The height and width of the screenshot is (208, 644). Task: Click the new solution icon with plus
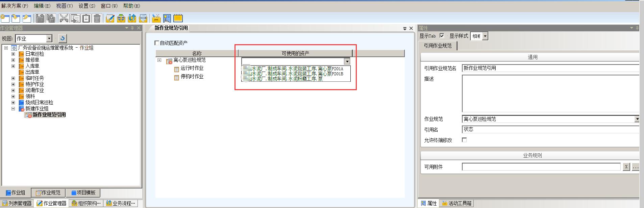coord(5,18)
